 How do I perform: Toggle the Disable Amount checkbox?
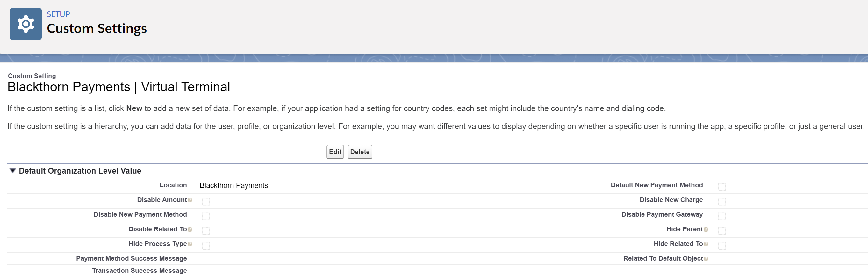click(206, 201)
